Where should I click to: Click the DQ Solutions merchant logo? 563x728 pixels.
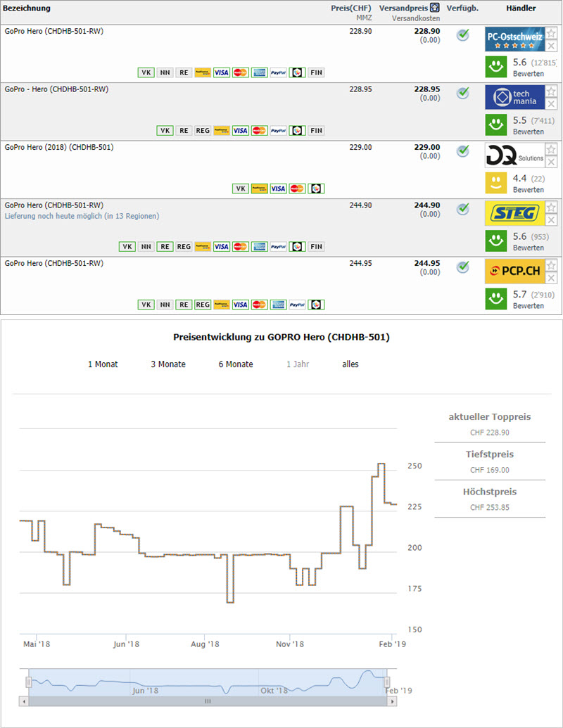514,155
